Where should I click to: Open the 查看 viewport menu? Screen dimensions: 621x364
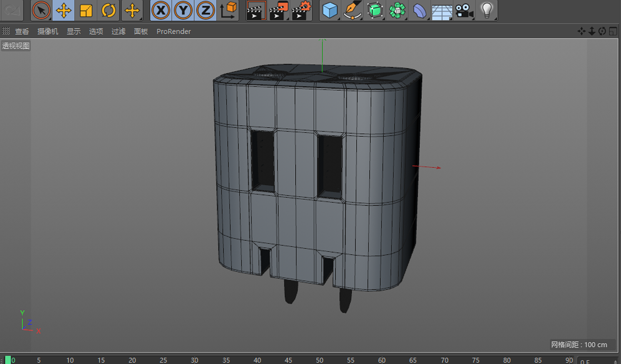pos(22,31)
